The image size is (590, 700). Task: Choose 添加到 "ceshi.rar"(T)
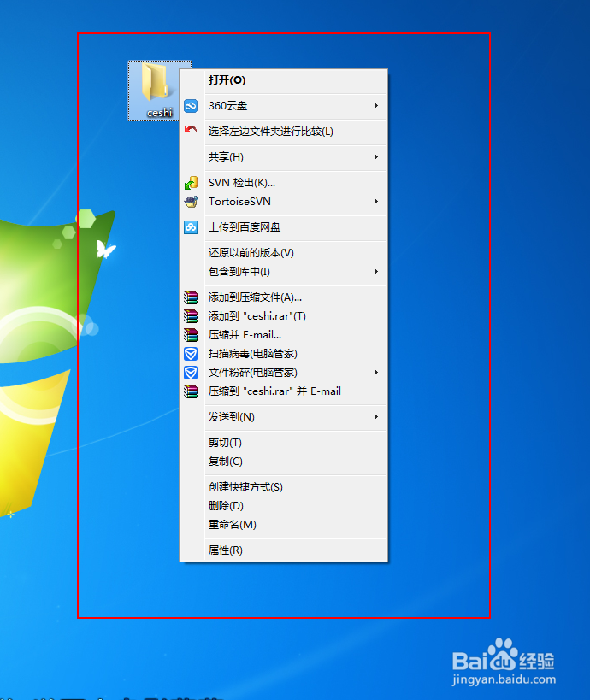(x=283, y=316)
